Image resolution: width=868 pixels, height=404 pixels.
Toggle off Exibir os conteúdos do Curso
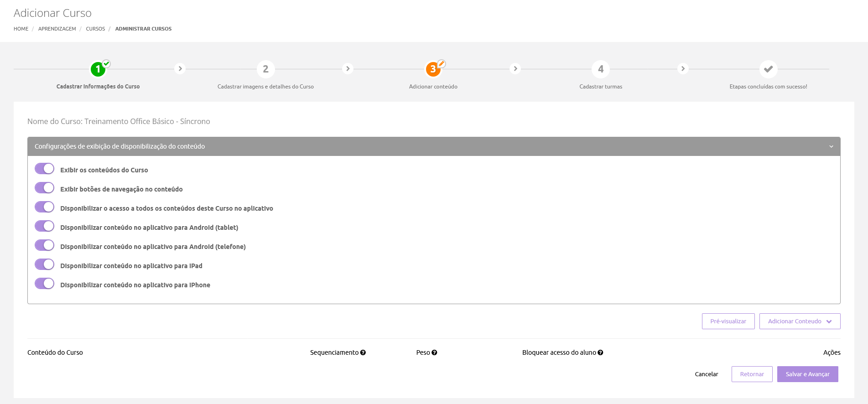click(45, 169)
